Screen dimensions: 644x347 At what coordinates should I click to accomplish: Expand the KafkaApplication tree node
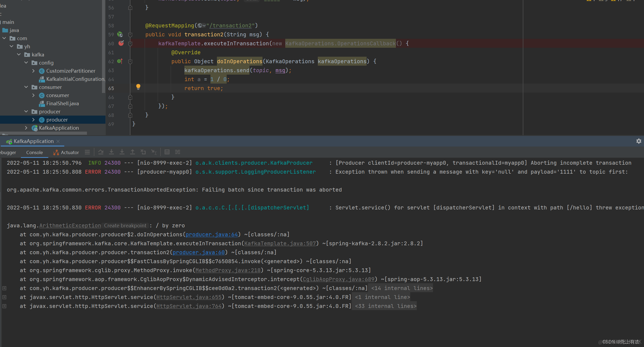coord(26,128)
